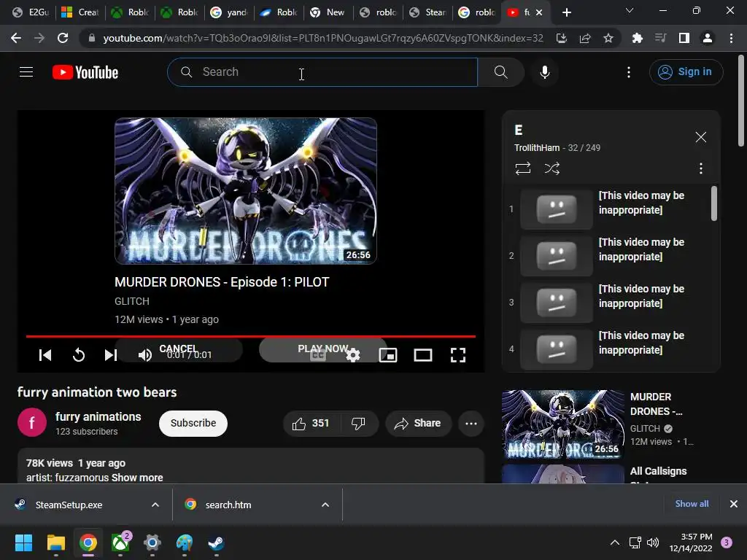
Task: Go back in browser
Action: coord(16,38)
